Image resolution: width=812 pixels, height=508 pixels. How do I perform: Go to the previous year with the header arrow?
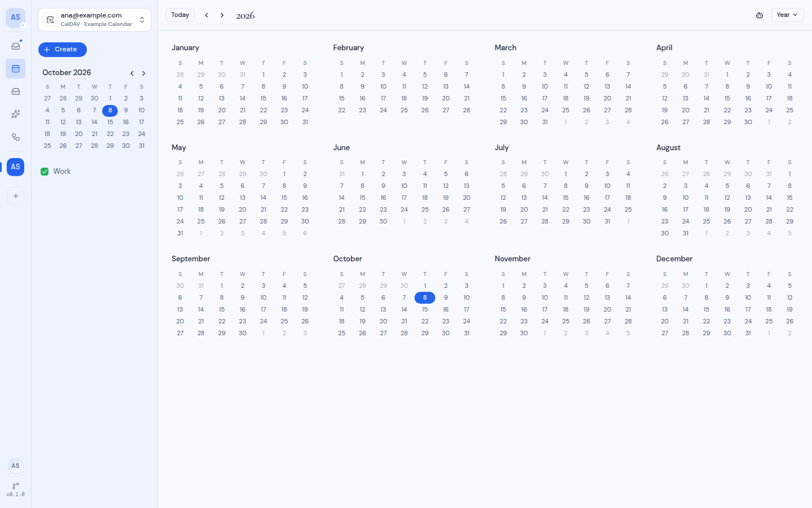(206, 15)
